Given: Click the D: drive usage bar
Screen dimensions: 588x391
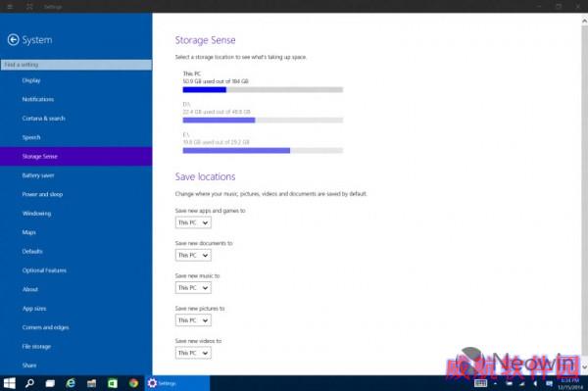Looking at the screenshot, I should tap(263, 121).
